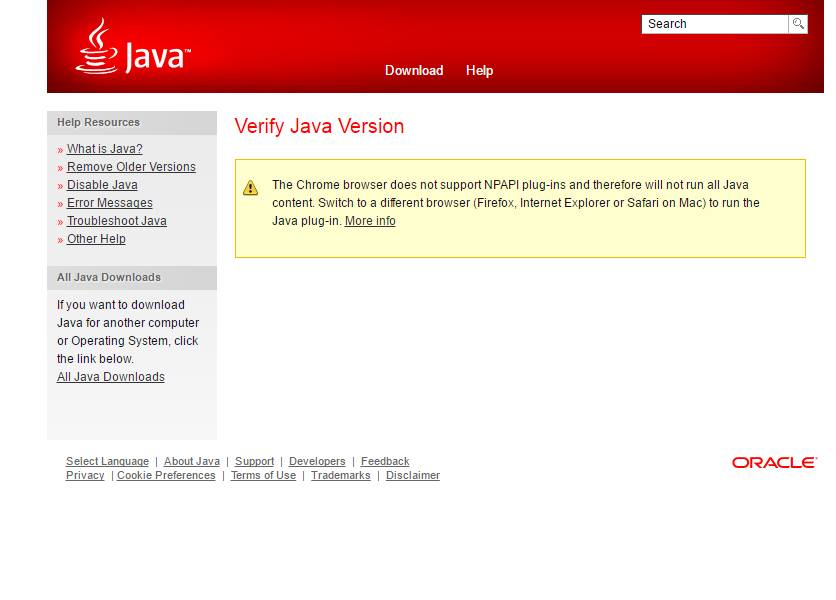Click the 'If you want to download' paragraph
Image resolution: width=836 pixels, height=600 pixels.
(128, 332)
